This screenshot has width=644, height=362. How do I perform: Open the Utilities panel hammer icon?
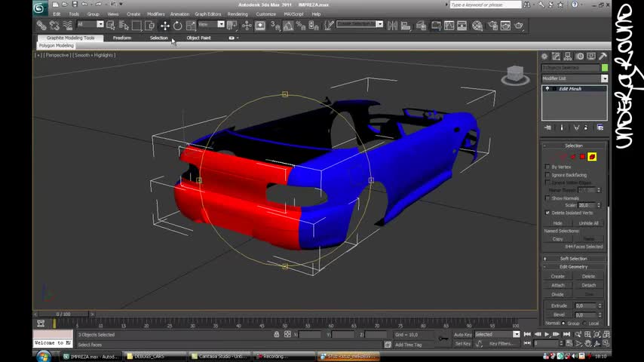coord(603,57)
